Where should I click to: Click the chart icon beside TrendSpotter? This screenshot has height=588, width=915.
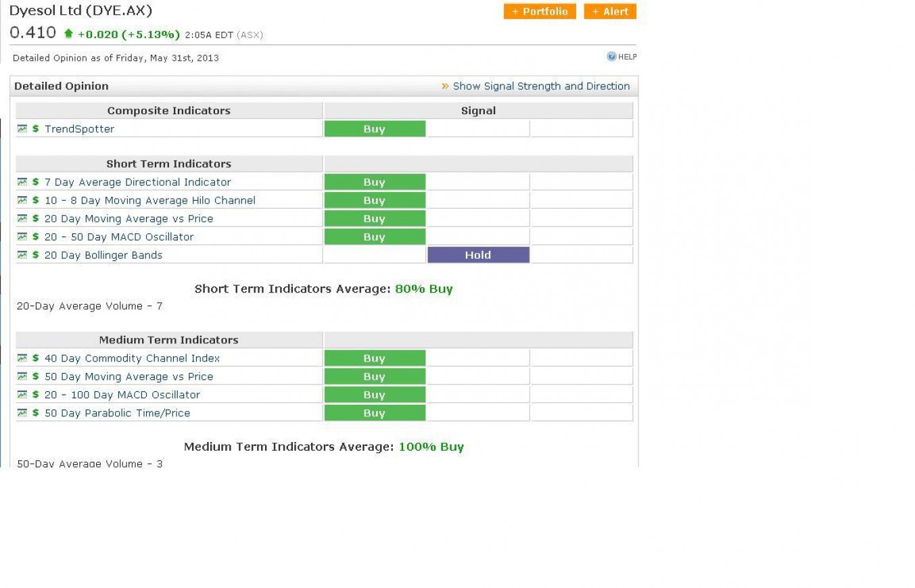click(x=22, y=128)
